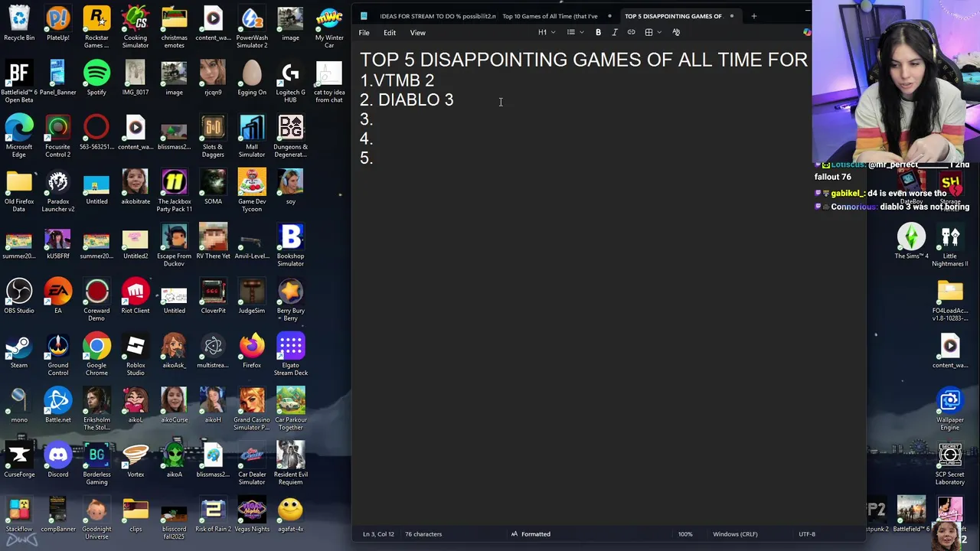The height and width of the screenshot is (551, 980).
Task: Launch Google Chrome from desktop
Action: (96, 355)
